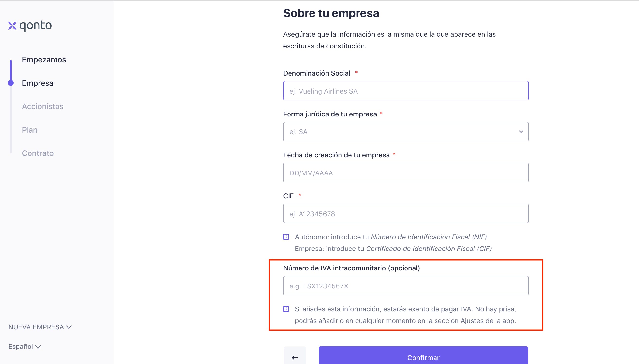Click the Número de IVA intracomunitario field
639x364 pixels.
[x=406, y=286]
